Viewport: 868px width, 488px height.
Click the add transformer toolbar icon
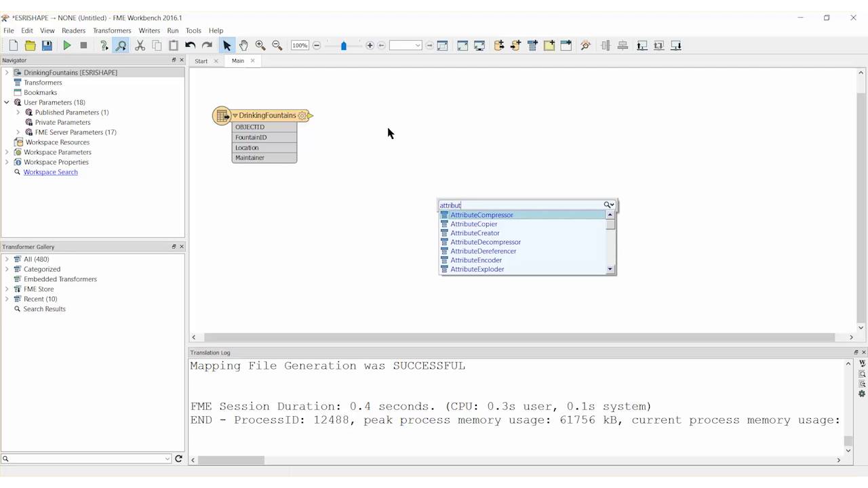point(532,45)
